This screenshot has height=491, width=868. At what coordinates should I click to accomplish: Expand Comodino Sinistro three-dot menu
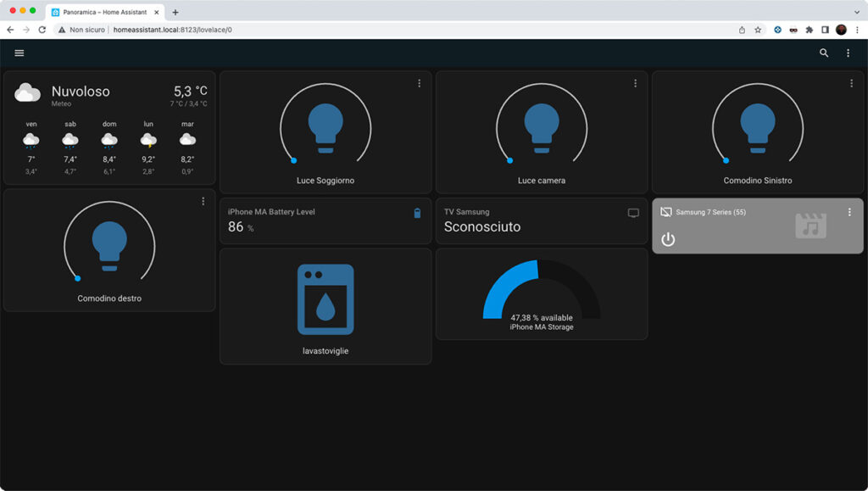click(x=851, y=83)
